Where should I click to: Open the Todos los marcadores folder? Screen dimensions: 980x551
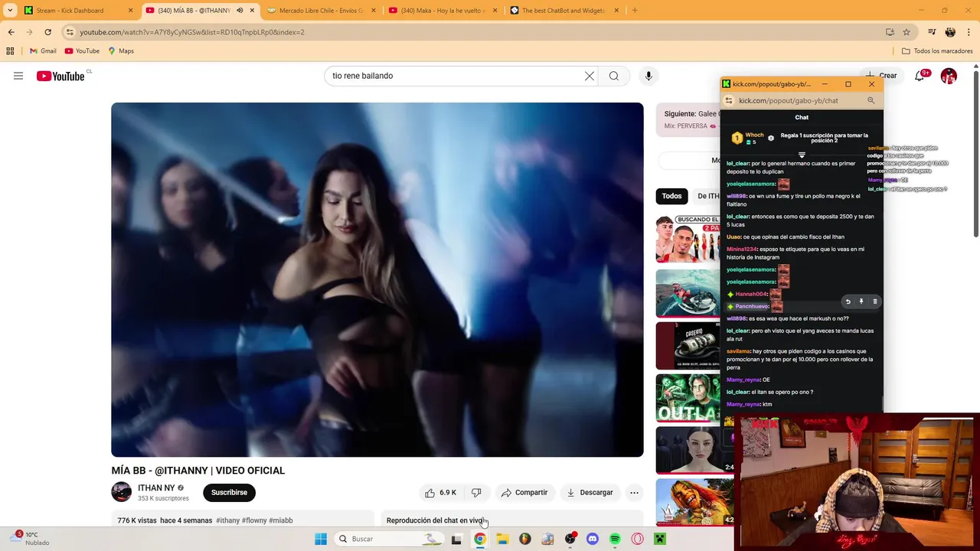(937, 51)
